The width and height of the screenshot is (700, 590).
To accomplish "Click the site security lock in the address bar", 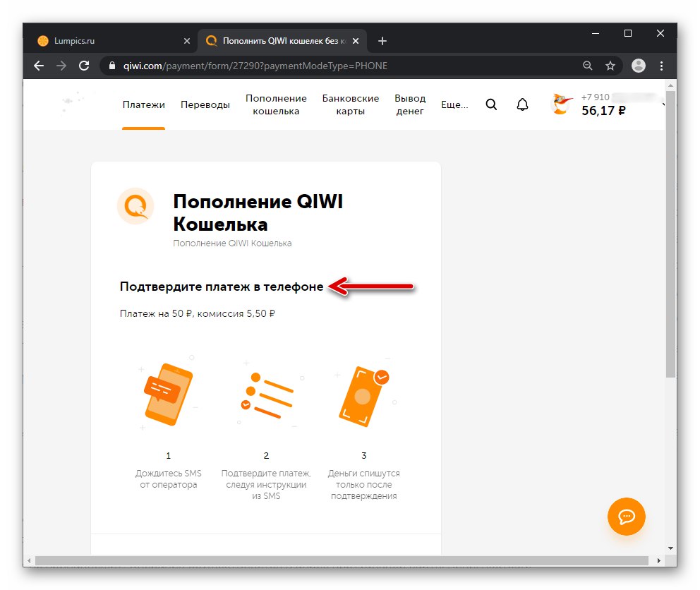I will (x=112, y=66).
